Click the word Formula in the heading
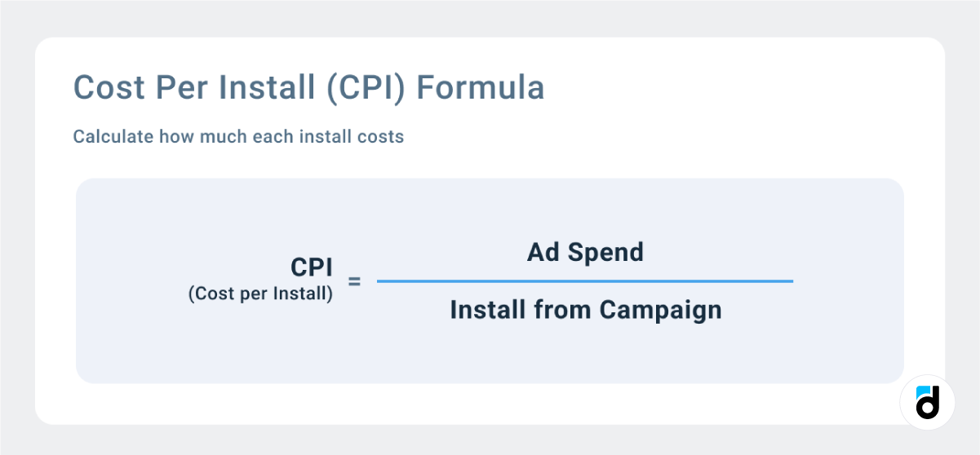The height and width of the screenshot is (455, 980). (480, 88)
